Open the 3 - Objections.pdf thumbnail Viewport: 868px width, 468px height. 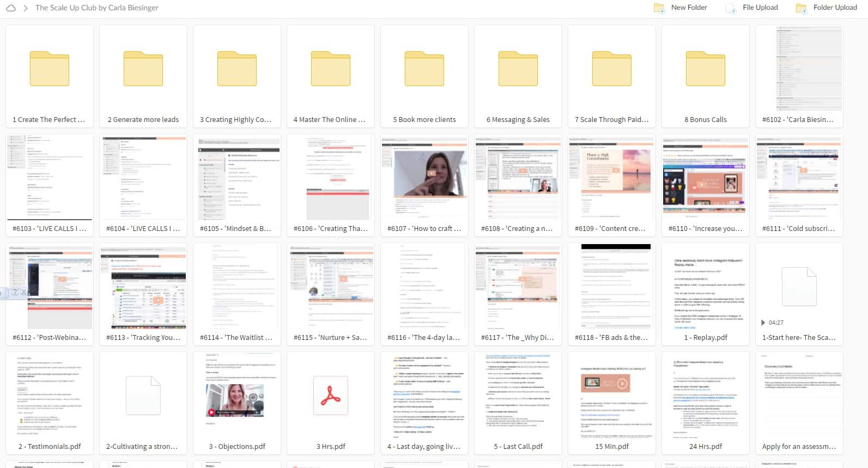coord(236,396)
